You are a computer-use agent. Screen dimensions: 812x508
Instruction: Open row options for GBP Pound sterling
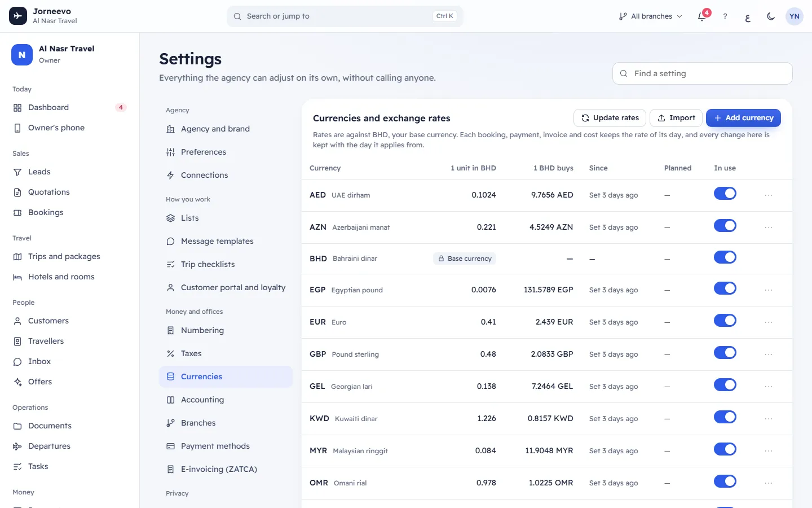(769, 354)
